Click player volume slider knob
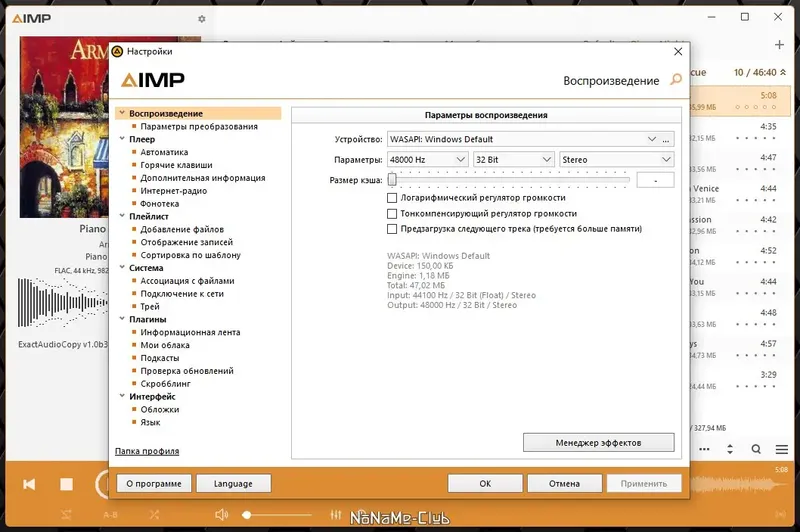The image size is (800, 532). (247, 515)
